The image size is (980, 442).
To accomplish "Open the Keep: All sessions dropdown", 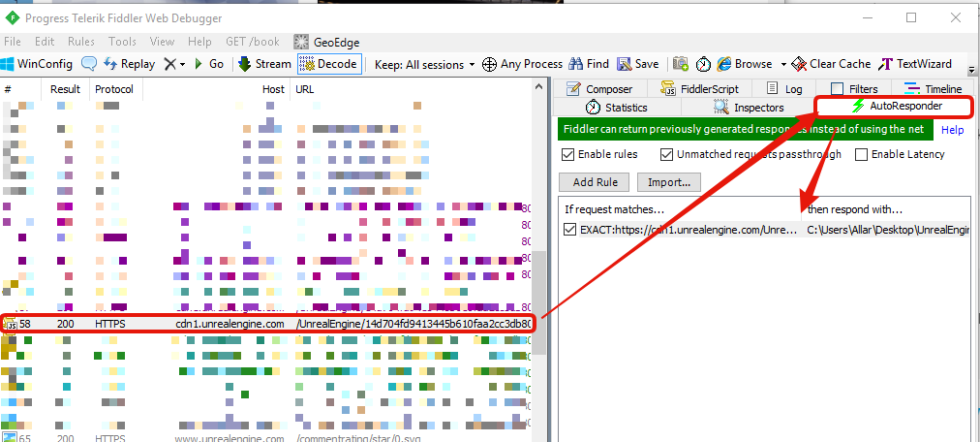I will coord(424,64).
